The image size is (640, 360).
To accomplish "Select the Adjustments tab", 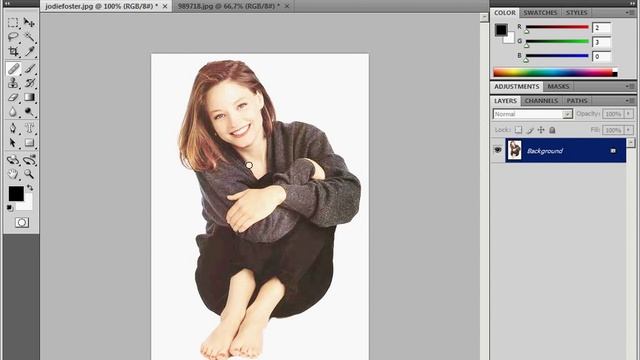I will [x=516, y=86].
